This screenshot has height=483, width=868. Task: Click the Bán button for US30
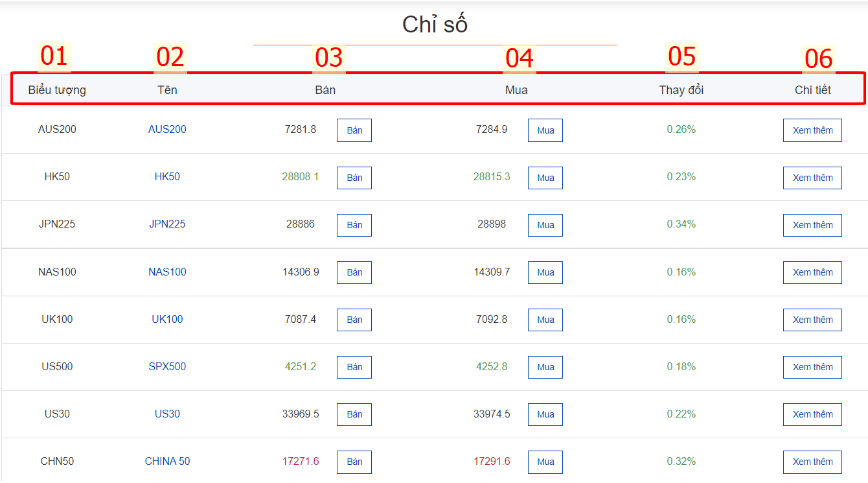click(x=354, y=414)
